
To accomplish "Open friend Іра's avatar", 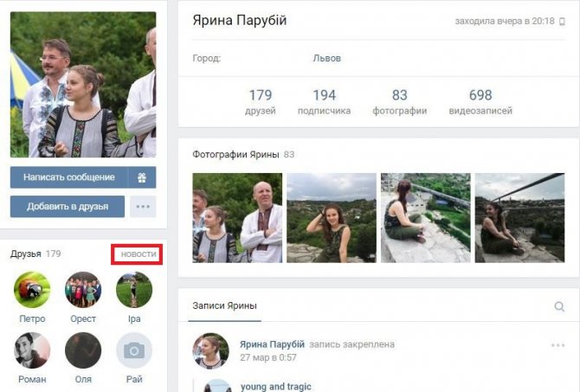I will [x=134, y=290].
